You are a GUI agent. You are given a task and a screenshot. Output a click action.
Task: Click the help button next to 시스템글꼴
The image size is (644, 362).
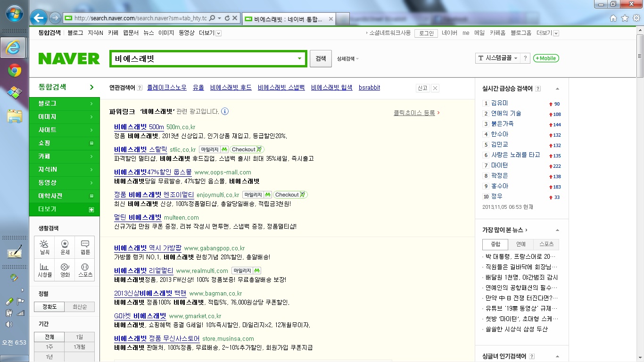pyautogui.click(x=526, y=58)
